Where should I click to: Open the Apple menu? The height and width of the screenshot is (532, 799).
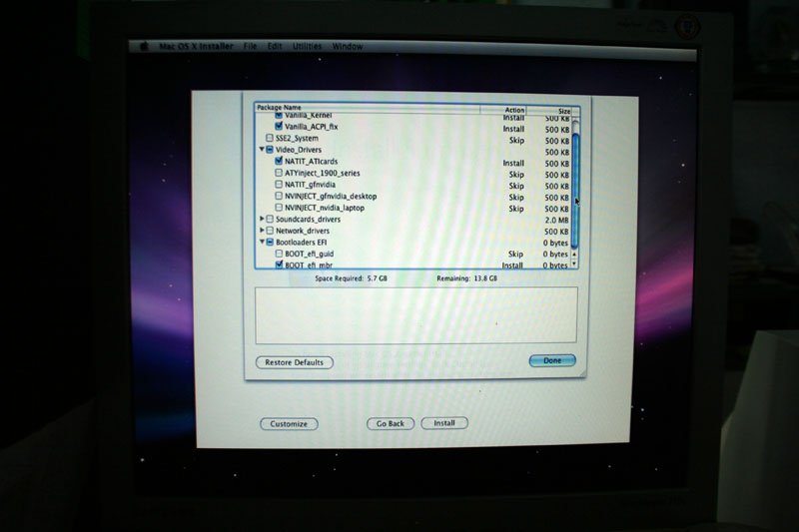[144, 46]
